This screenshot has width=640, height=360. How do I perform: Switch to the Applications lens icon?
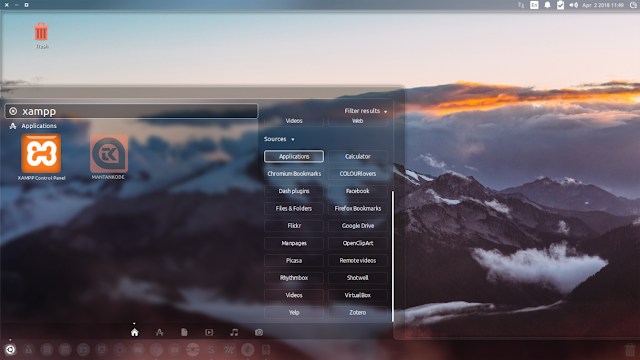(x=160, y=332)
